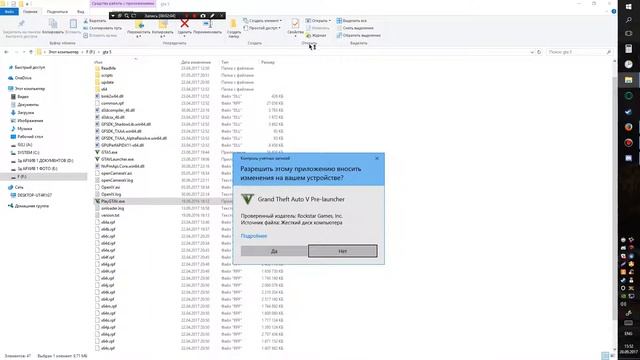640x360 pixels.
Task: Select Рабочий стол in navigation pane
Action: pyautogui.click(x=30, y=137)
